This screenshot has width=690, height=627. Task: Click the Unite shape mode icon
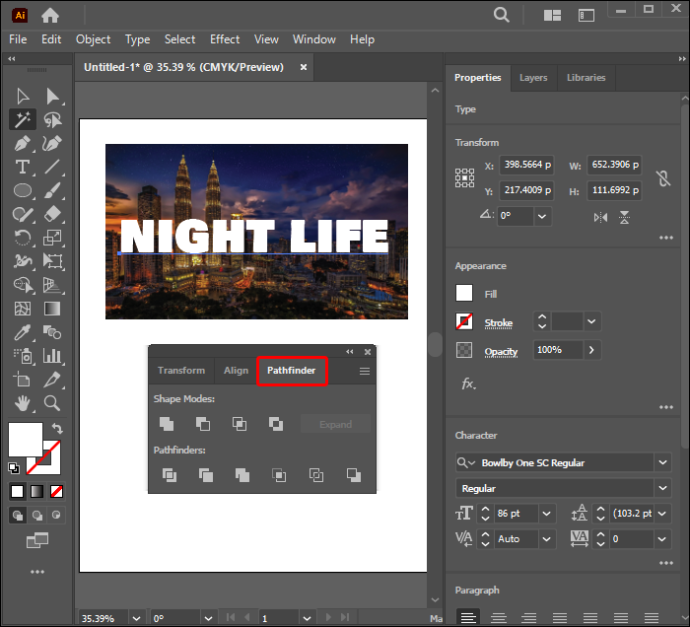[166, 424]
